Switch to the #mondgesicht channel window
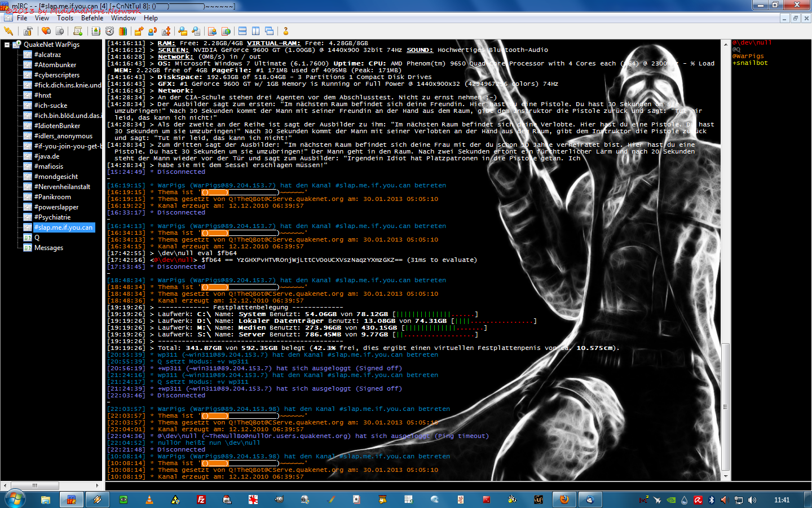This screenshot has width=812, height=508. click(x=56, y=177)
